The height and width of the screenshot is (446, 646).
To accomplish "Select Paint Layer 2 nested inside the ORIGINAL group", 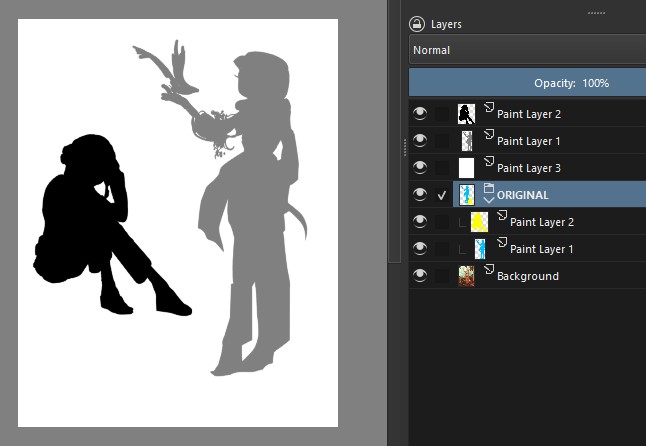I will coord(541,222).
